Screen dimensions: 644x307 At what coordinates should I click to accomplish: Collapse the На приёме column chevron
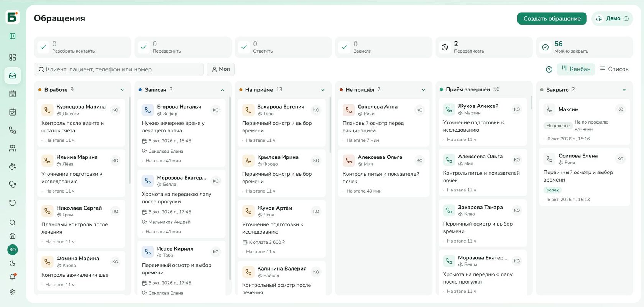tap(323, 90)
